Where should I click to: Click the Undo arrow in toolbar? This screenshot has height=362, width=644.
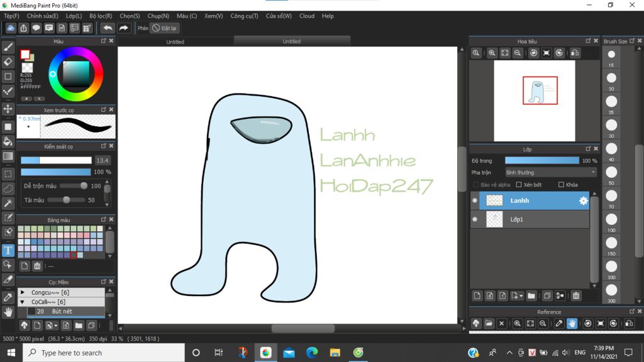[x=108, y=28]
